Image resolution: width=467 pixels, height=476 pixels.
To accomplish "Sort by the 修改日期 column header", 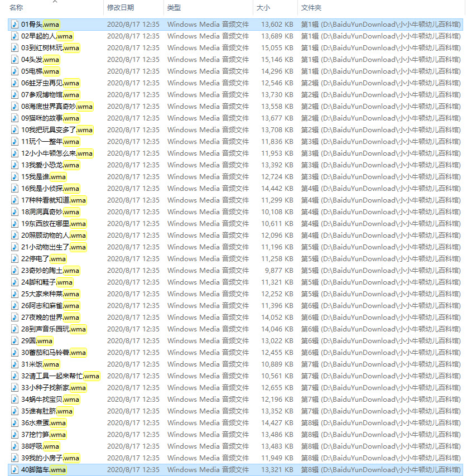I will click(121, 8).
